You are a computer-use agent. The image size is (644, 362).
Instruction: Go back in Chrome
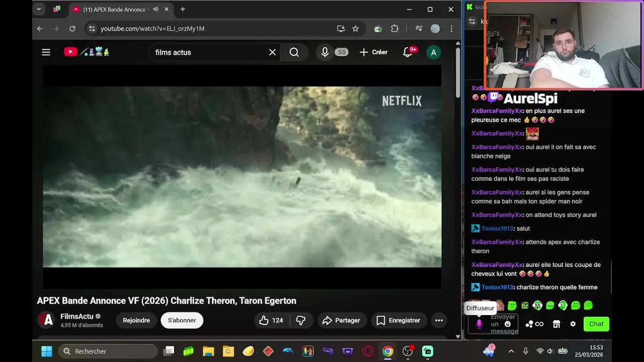point(40,29)
